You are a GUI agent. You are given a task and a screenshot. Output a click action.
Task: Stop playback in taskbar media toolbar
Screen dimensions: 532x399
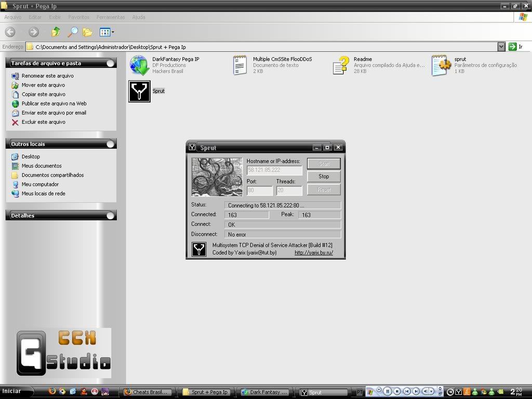397,392
